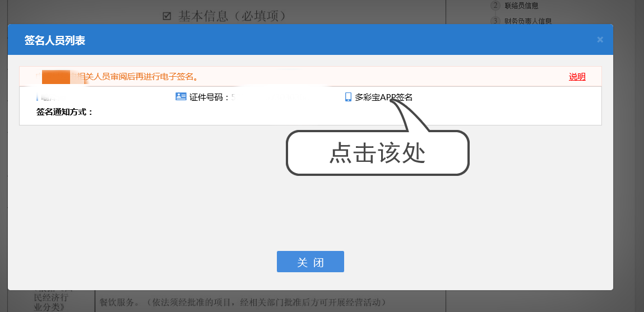Click the 签名人员列表 dialog title
Screen dimensions: 644x312
point(55,40)
